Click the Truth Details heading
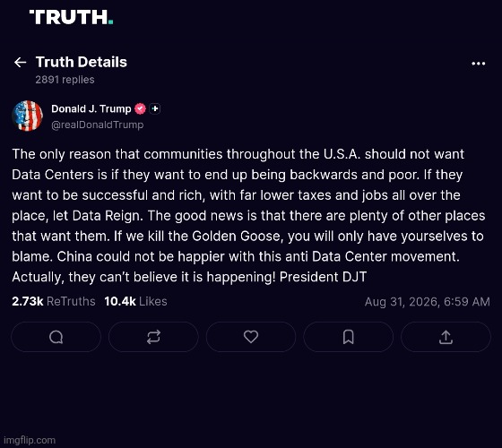 [82, 62]
